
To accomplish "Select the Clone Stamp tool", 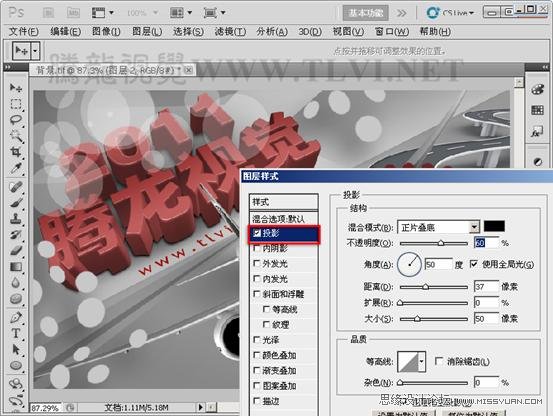I will 16,219.
